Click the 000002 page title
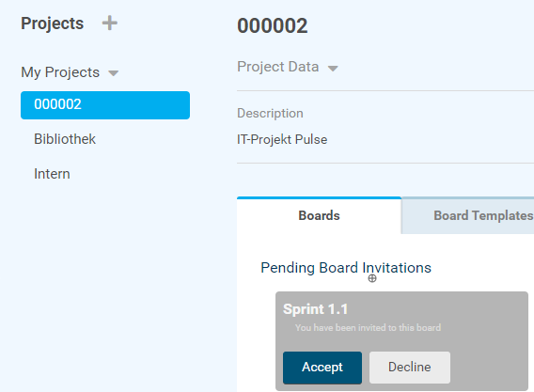The image size is (534, 392). coord(273,26)
